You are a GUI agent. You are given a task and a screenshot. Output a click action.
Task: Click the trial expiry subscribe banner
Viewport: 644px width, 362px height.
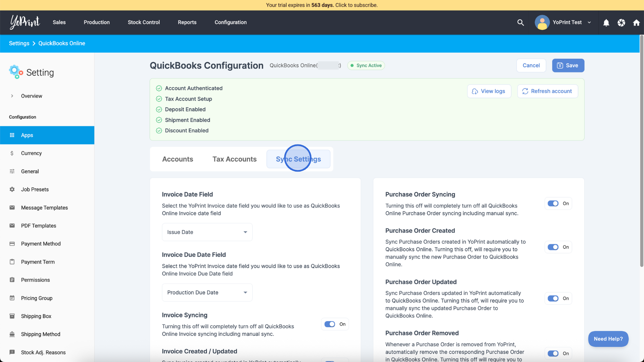(322, 5)
